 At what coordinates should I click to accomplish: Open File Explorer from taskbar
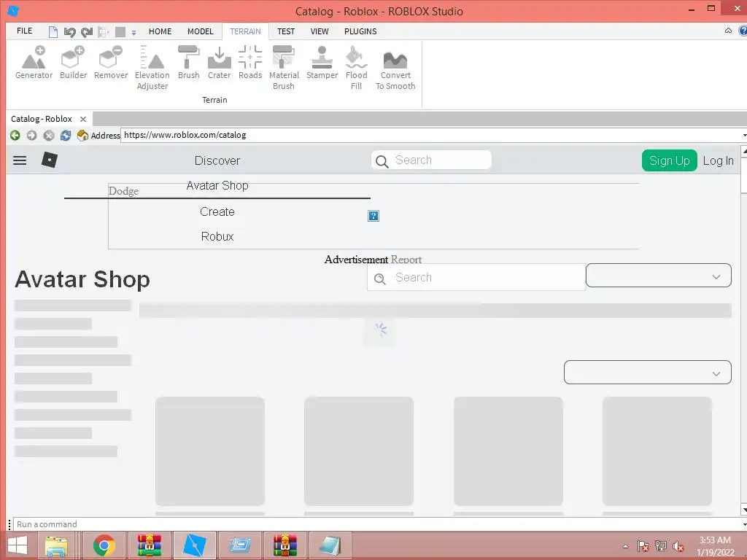56,545
